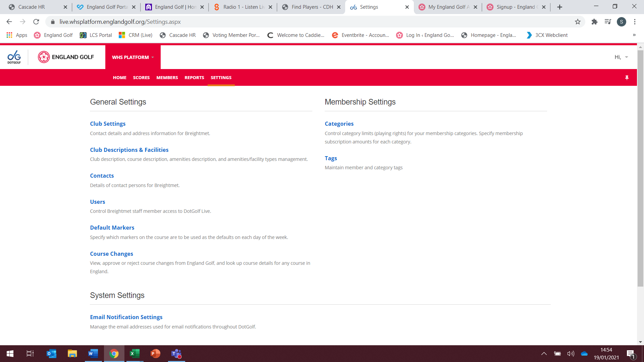Switch to the Find Players - CDH tab
The height and width of the screenshot is (362, 644).
click(312, 7)
